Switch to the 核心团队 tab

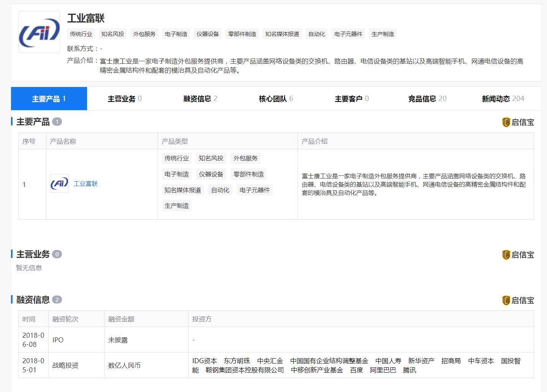pos(275,98)
